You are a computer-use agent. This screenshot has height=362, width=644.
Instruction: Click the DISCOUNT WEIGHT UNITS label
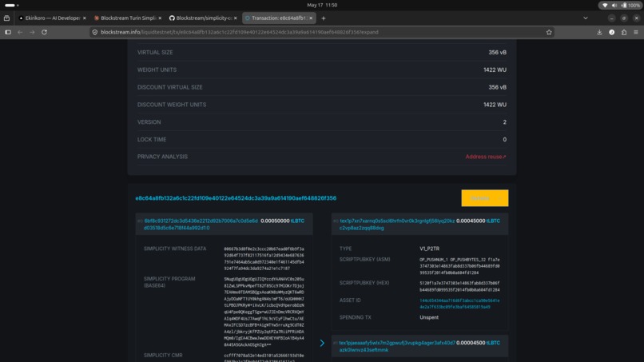[x=172, y=105]
